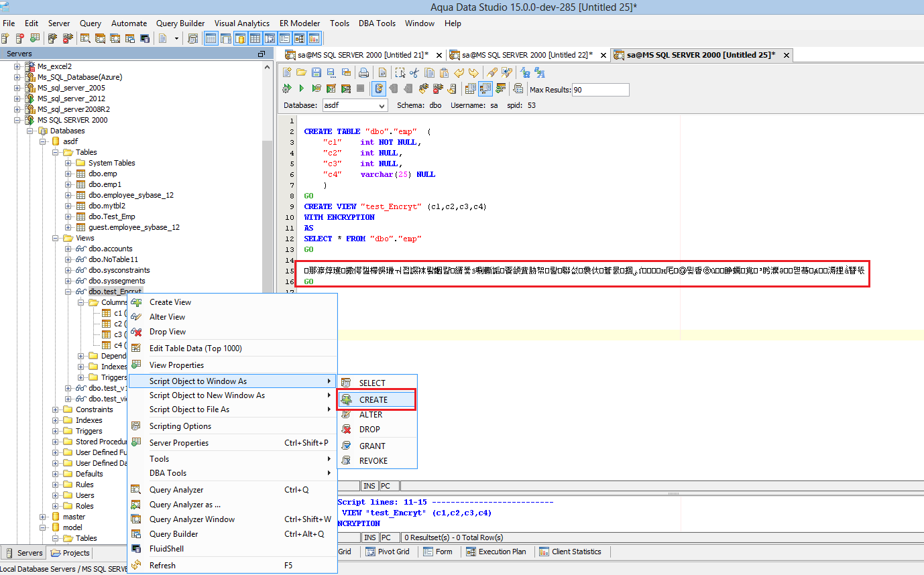Click the Print icon in editor toolbar
This screenshot has height=575, width=924.
363,72
